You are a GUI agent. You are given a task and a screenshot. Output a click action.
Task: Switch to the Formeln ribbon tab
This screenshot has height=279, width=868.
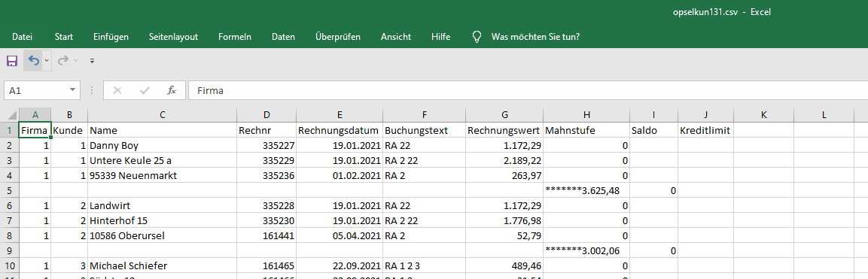tap(235, 37)
